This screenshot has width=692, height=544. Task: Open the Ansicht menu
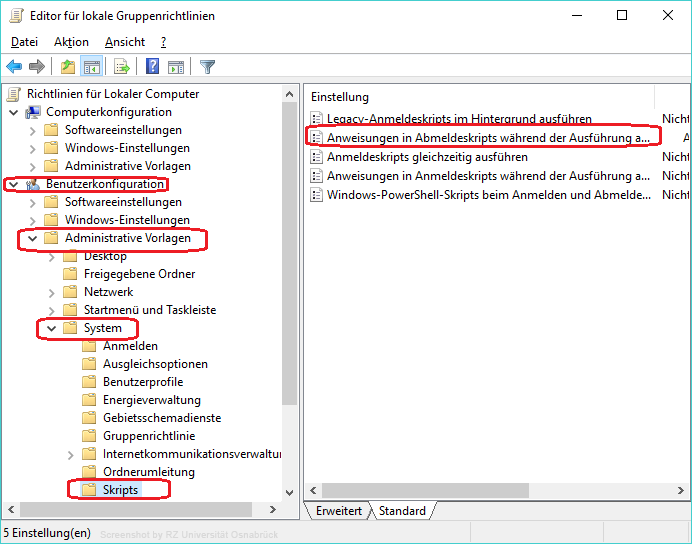tap(125, 42)
